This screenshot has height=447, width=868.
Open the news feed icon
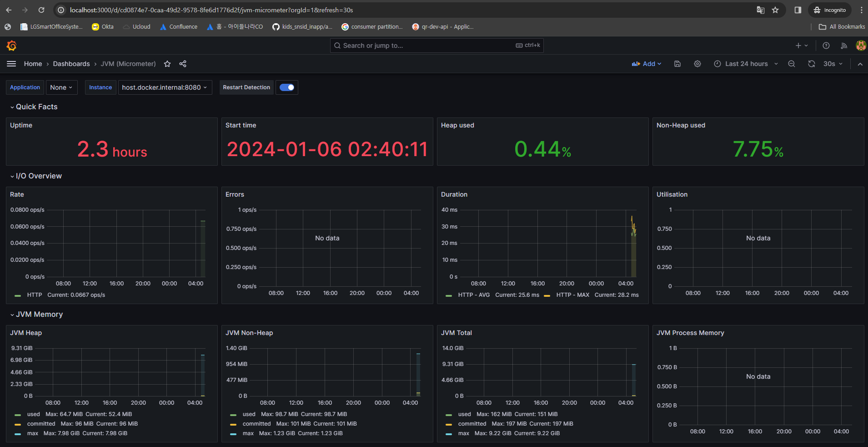point(844,46)
